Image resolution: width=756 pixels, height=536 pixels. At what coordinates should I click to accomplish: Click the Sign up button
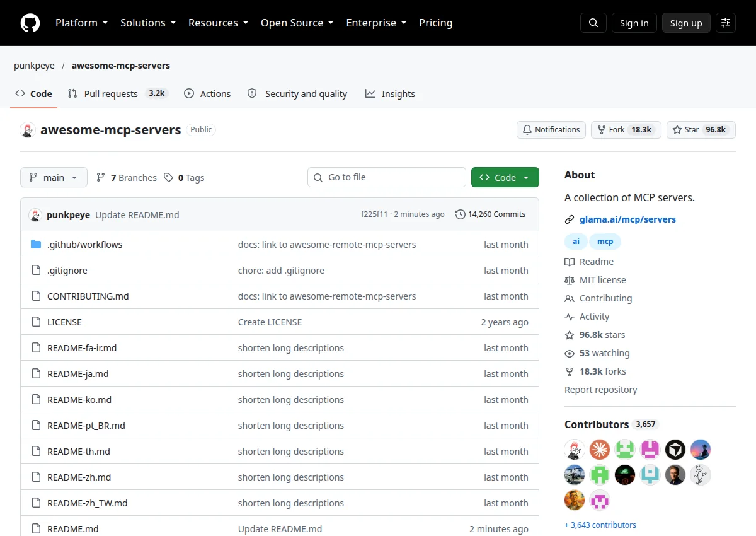click(x=686, y=23)
